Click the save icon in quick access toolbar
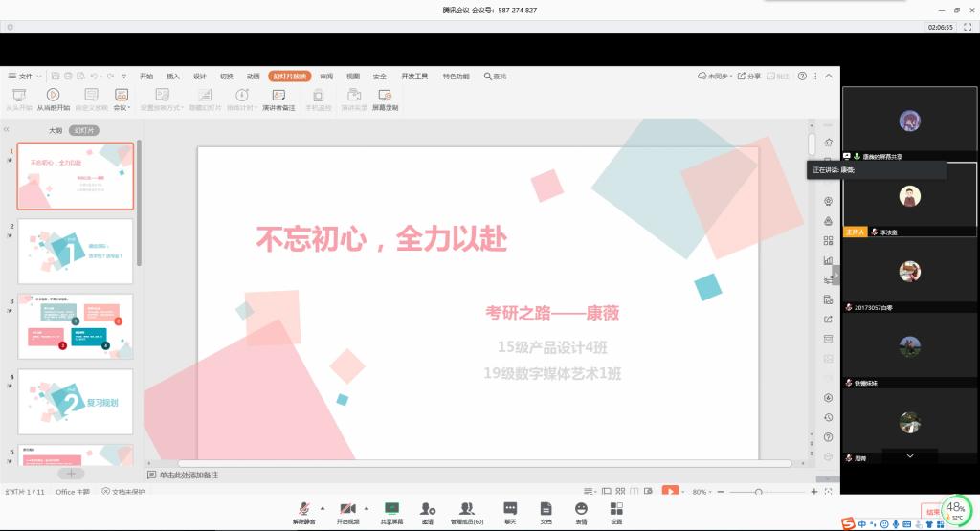980x531 pixels. (55, 77)
